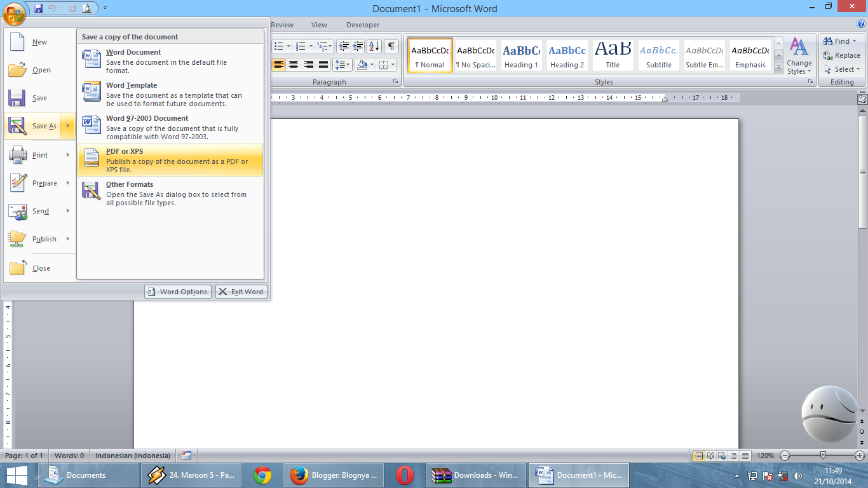The height and width of the screenshot is (488, 868).
Task: Click the Zoom In plus button
Action: click(860, 456)
